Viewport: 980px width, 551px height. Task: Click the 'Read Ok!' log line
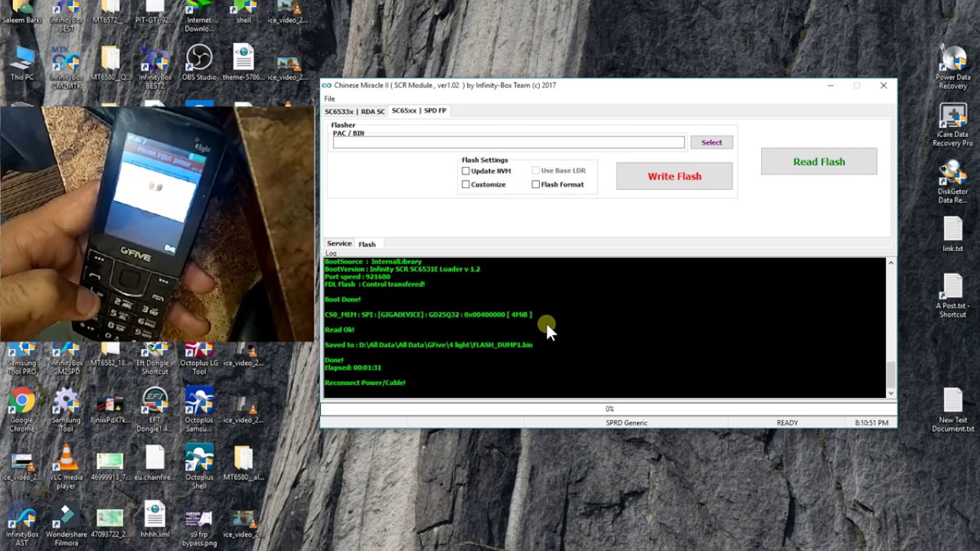pos(339,330)
